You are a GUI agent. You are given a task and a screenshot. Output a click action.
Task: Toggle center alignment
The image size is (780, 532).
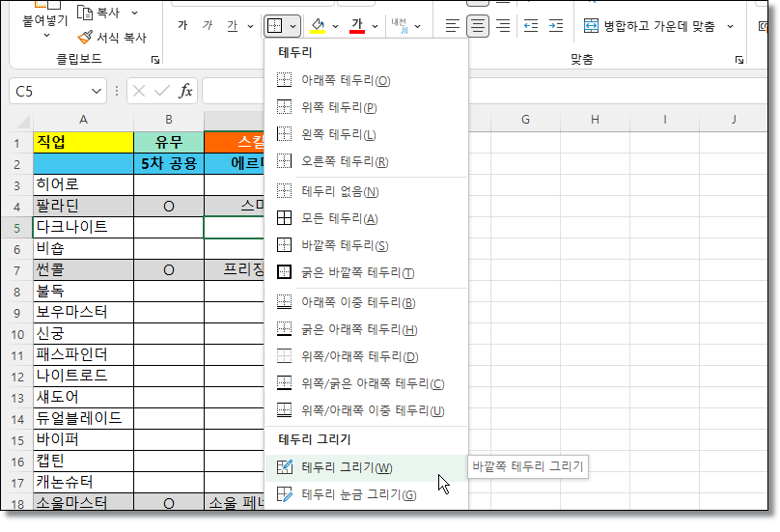(x=478, y=25)
